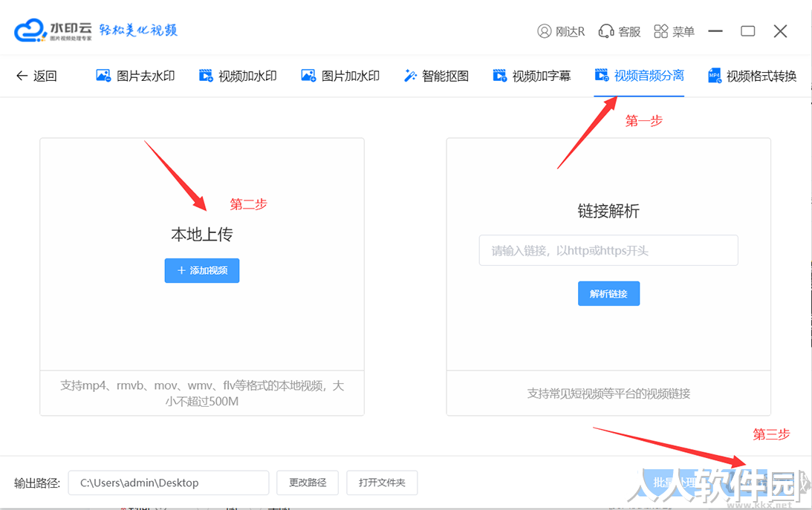The image size is (812, 510).
Task: Click the 智能抠图 magic wand icon
Action: [410, 76]
